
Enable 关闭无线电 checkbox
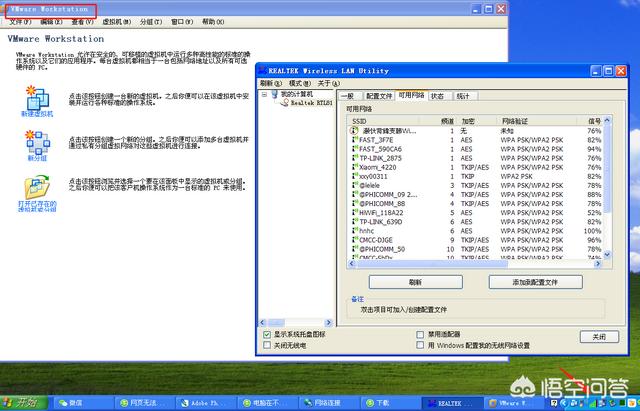267,345
